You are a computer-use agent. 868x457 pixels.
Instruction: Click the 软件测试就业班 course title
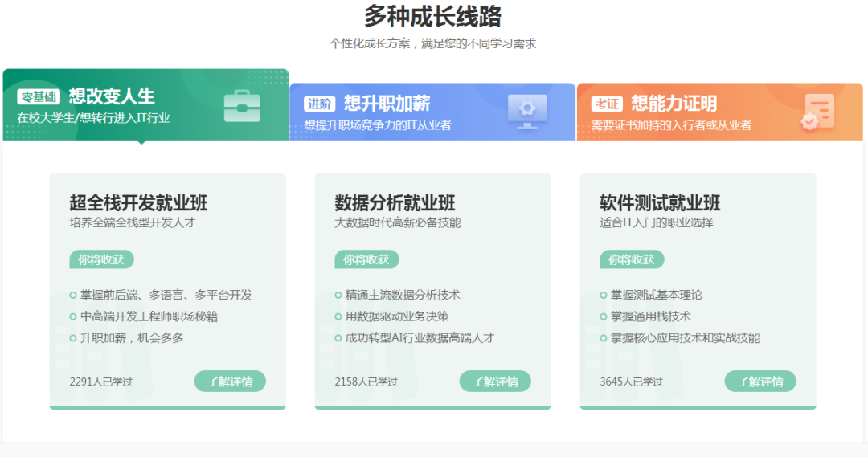click(660, 203)
